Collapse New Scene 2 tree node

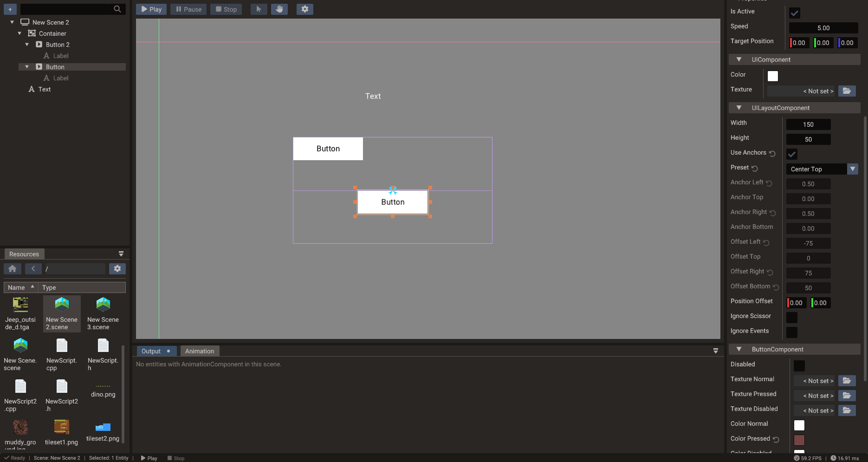(x=12, y=22)
